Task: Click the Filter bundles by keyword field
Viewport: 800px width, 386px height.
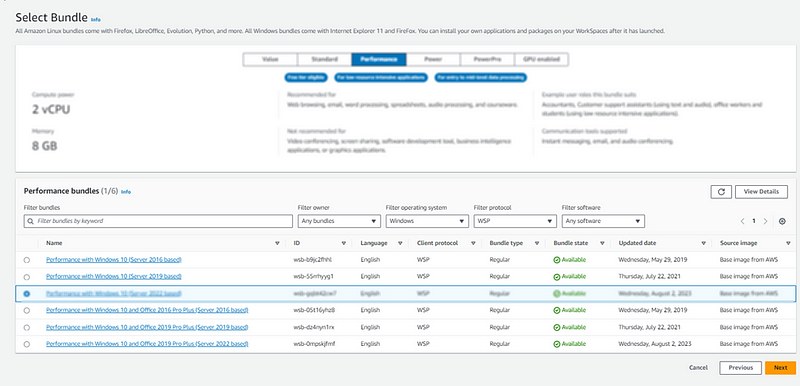Action: pyautogui.click(x=158, y=221)
